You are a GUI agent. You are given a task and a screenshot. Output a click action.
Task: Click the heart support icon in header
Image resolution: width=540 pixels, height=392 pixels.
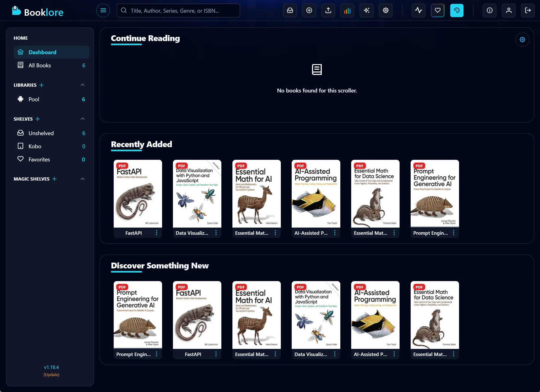tap(437, 10)
